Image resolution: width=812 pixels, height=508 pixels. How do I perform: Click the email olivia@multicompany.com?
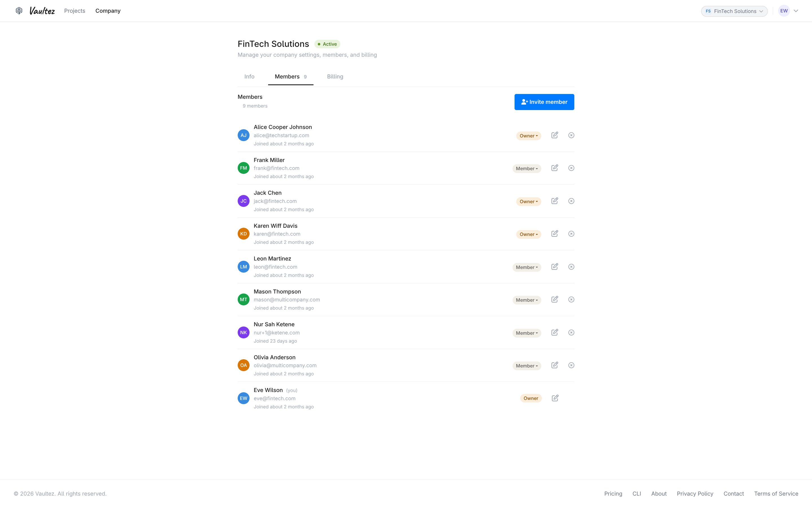[x=285, y=365]
